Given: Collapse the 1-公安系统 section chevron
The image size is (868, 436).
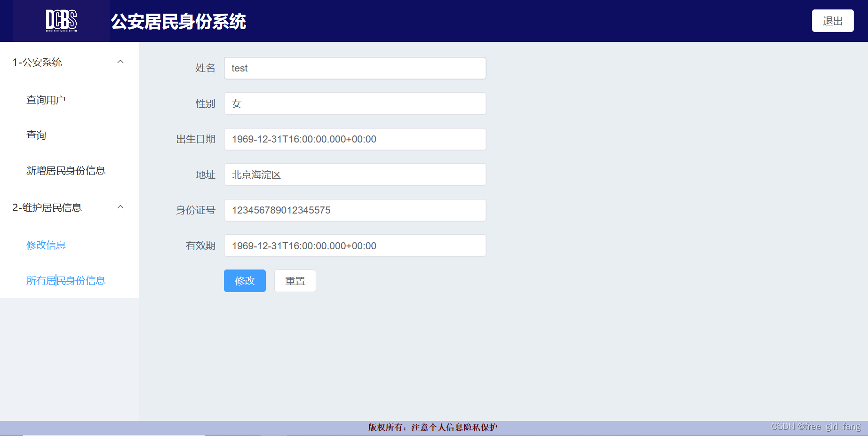Looking at the screenshot, I should (x=121, y=62).
